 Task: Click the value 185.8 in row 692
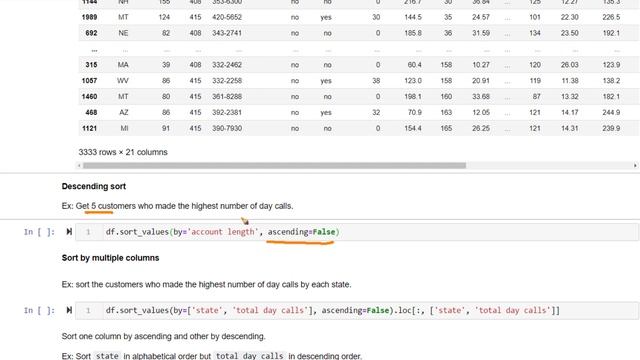click(413, 33)
